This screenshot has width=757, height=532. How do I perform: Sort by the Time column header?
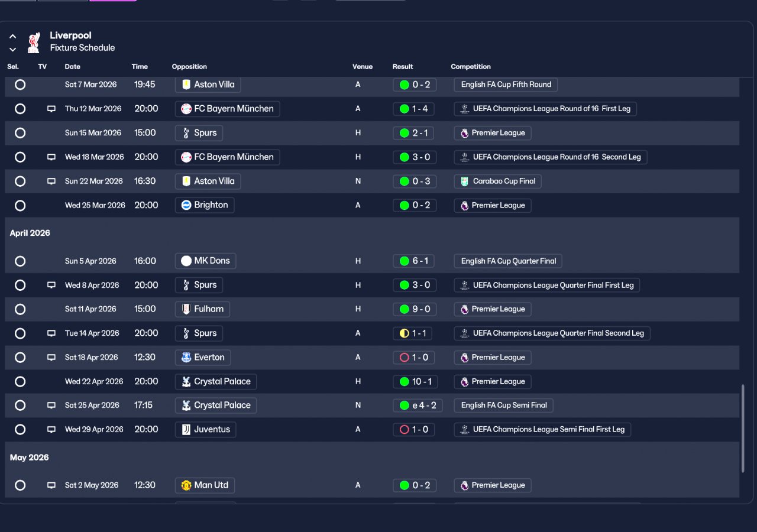[140, 67]
